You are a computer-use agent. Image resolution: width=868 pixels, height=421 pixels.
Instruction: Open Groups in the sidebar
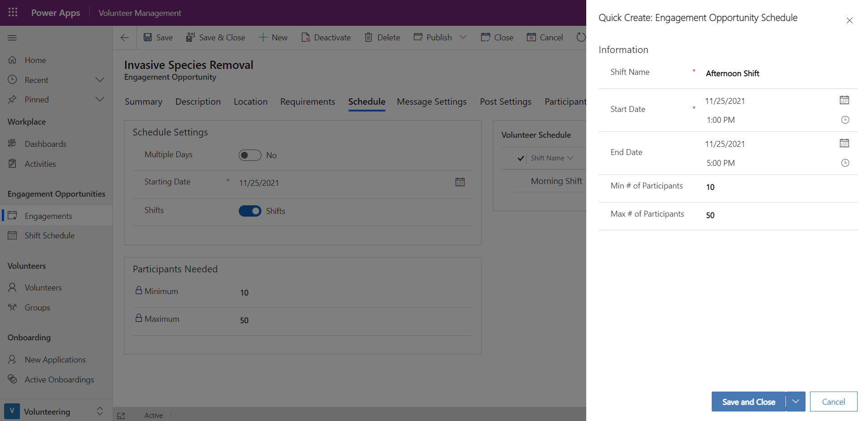pyautogui.click(x=56, y=308)
